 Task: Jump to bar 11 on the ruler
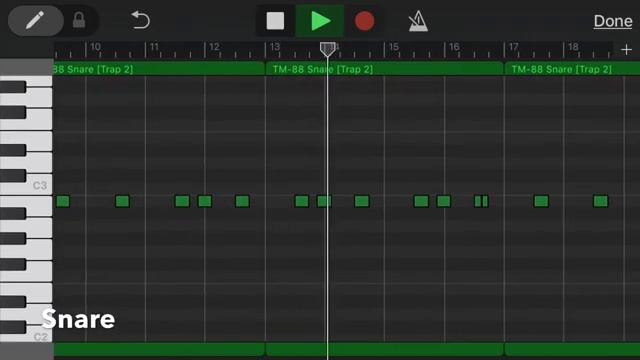pos(154,47)
